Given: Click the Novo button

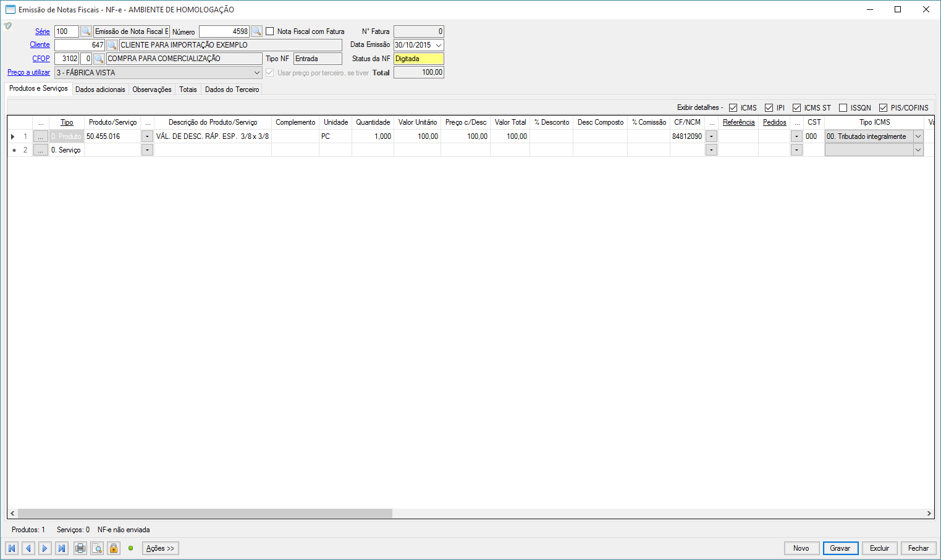Looking at the screenshot, I should 801,548.
